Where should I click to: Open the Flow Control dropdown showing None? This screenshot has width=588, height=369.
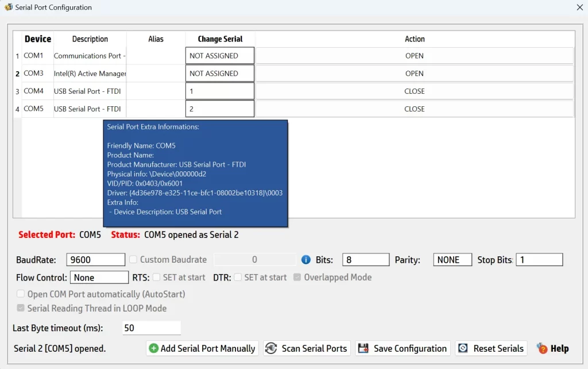click(99, 278)
